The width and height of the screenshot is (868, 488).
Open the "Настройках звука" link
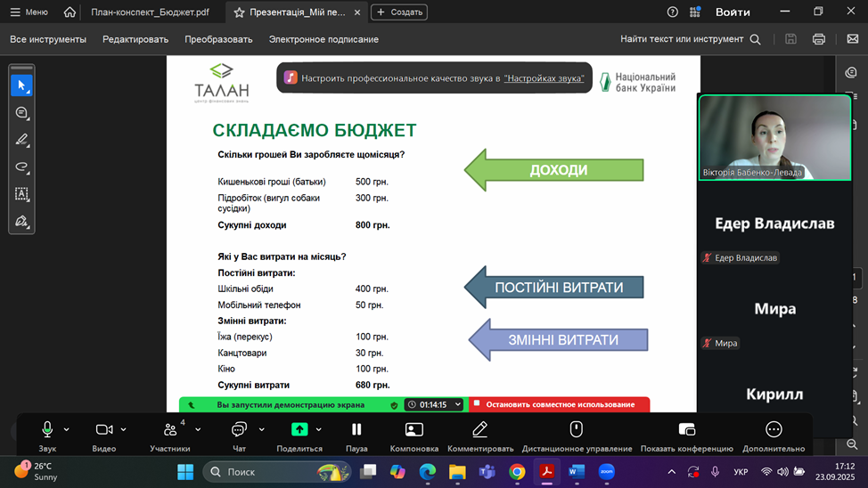pos(544,78)
